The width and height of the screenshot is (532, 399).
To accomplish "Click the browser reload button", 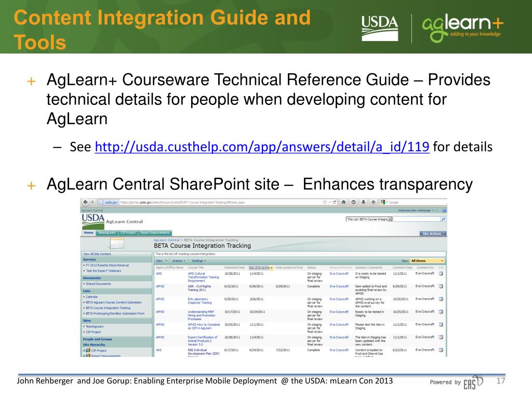I will (x=335, y=202).
